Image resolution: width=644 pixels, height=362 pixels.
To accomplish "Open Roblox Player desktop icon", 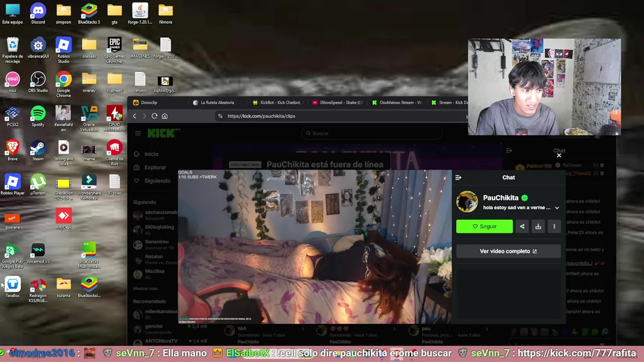I will tap(13, 185).
